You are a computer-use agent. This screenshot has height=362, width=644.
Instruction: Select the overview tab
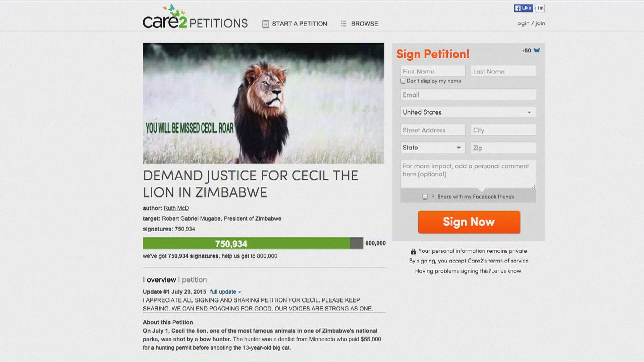point(161,280)
